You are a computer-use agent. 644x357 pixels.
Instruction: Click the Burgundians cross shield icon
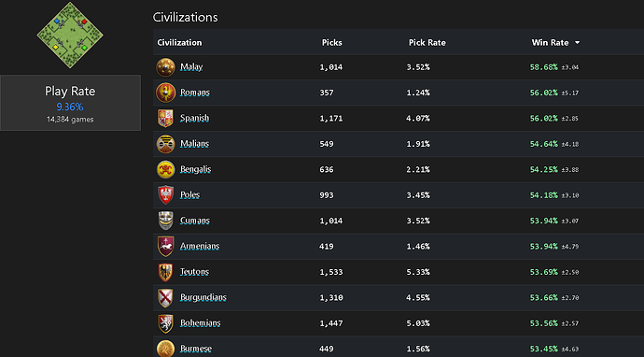[165, 297]
